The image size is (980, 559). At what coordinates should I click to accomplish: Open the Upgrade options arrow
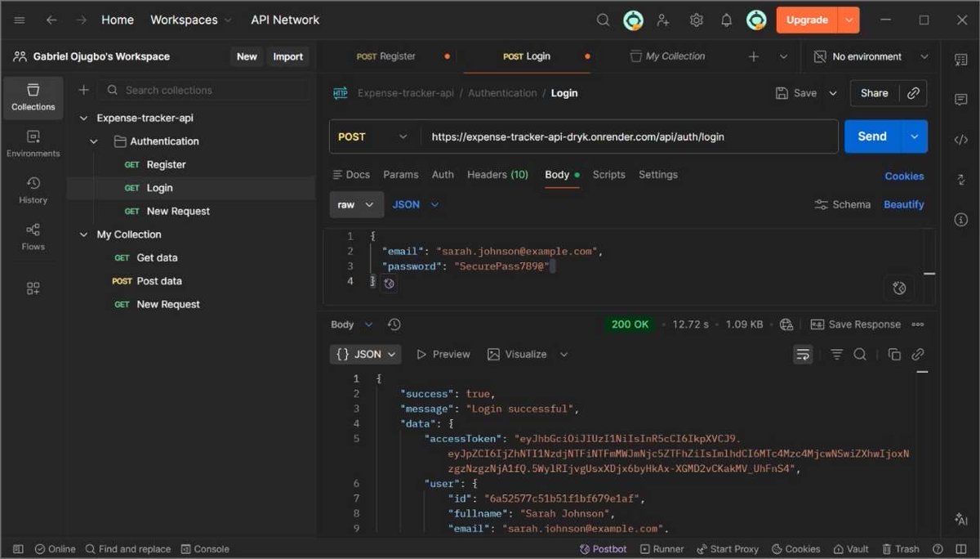[x=850, y=20]
